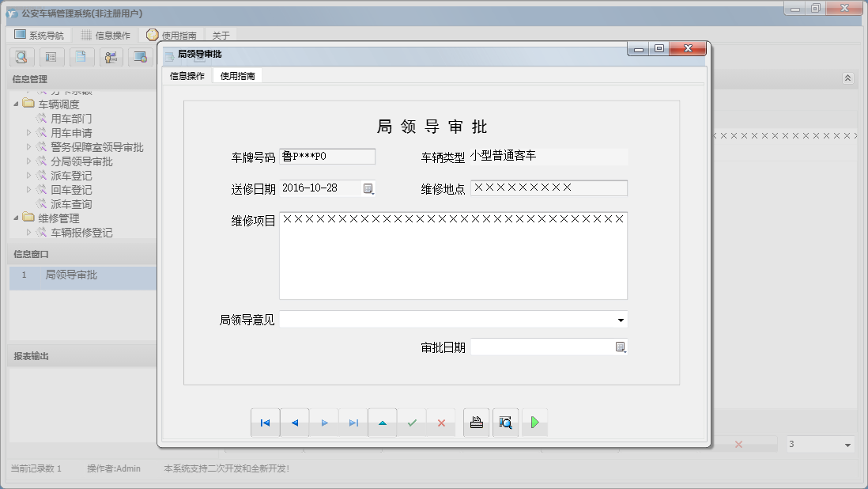The height and width of the screenshot is (489, 868).
Task: Click the 局领导审批 window title icon
Action: click(x=169, y=55)
